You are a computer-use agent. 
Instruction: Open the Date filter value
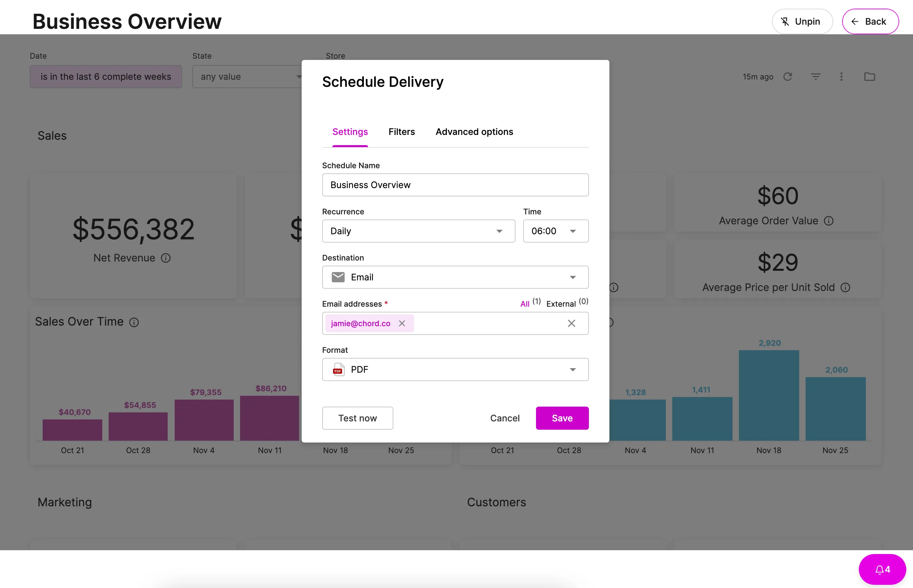[x=106, y=77]
